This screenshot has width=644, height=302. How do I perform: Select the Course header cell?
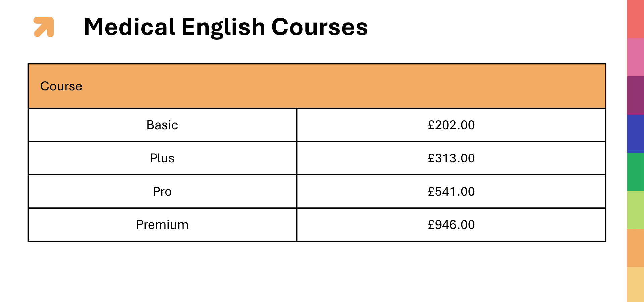pos(61,86)
